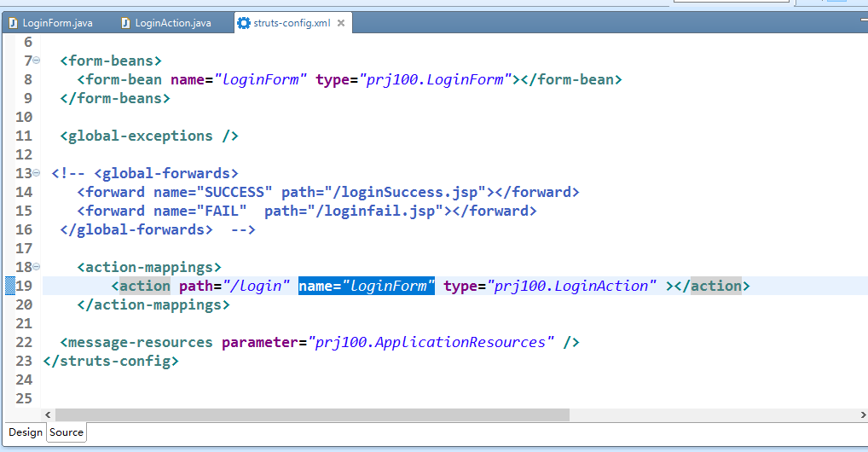Click "prj100.LoginForm" type value on line 8
The width and height of the screenshot is (868, 452).
coord(435,80)
